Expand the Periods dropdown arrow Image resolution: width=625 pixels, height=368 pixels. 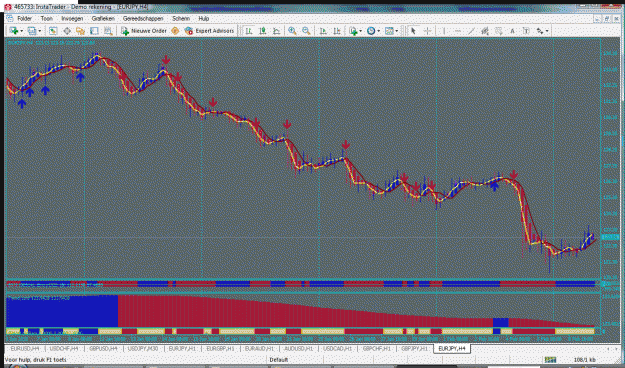click(379, 31)
